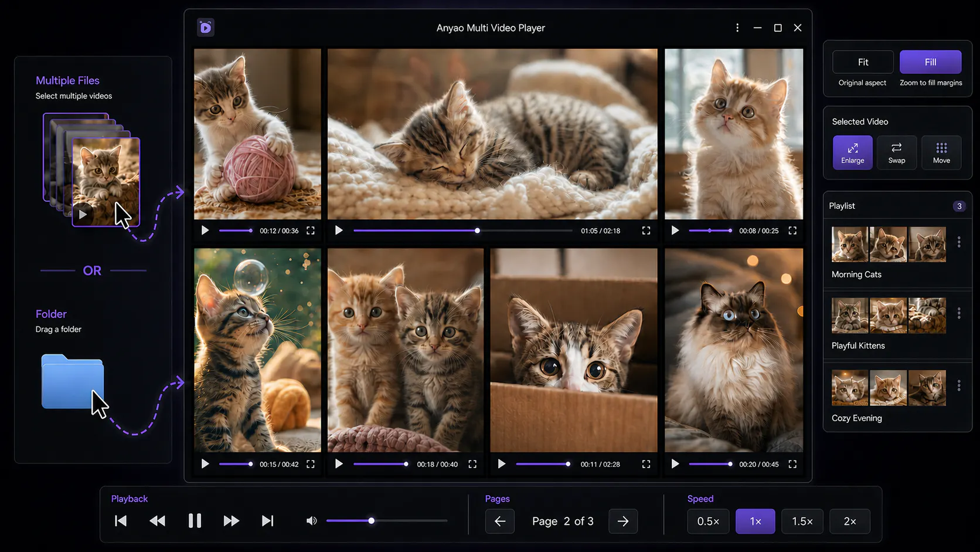Image resolution: width=980 pixels, height=552 pixels.
Task: Select Fill zoom mode
Action: point(931,62)
